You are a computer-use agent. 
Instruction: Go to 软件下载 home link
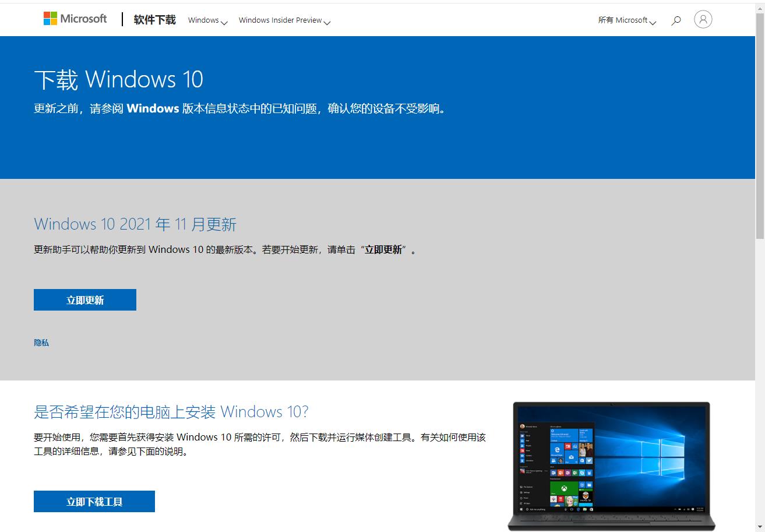pyautogui.click(x=154, y=20)
